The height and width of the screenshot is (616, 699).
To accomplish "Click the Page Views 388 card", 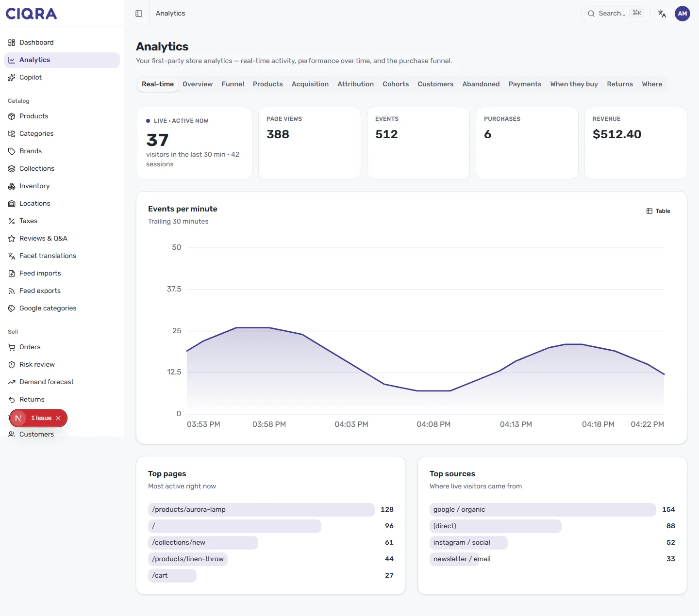I will click(x=310, y=143).
